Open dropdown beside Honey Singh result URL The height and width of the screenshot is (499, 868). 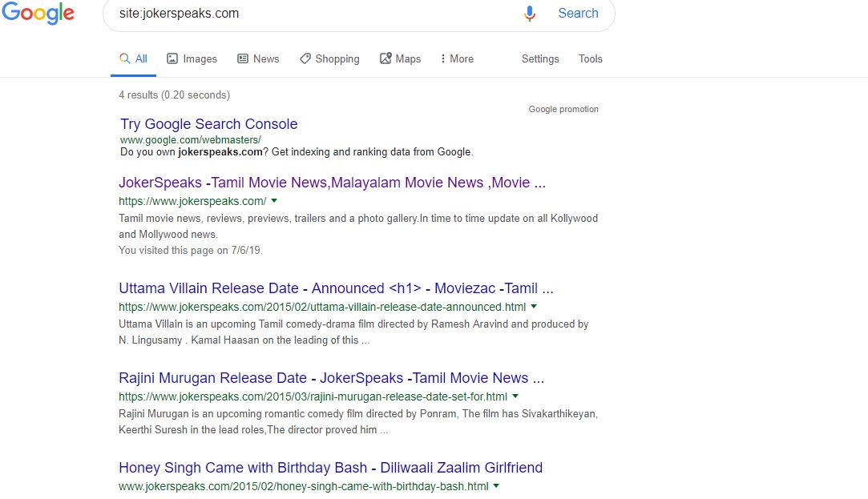(496, 485)
